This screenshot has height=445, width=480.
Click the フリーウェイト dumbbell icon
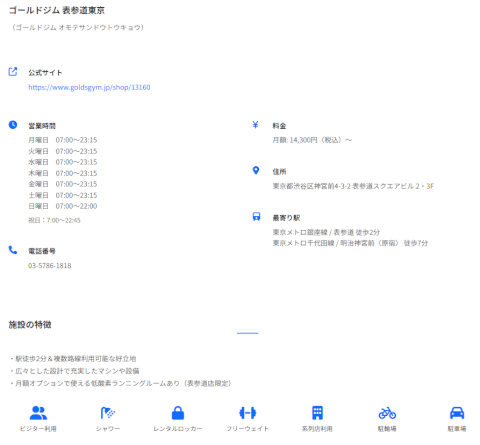coord(248,413)
